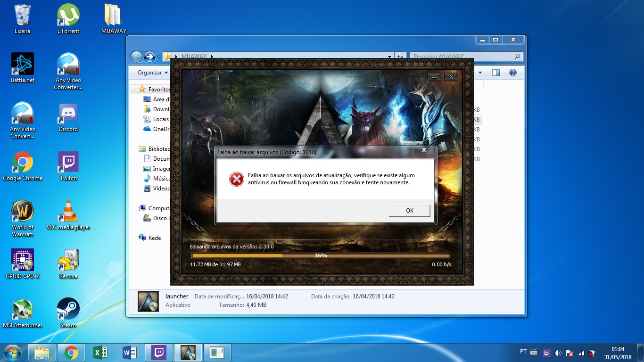This screenshot has height=362, width=644.
Task: Open the help button in the Explorer toolbar
Action: click(513, 73)
